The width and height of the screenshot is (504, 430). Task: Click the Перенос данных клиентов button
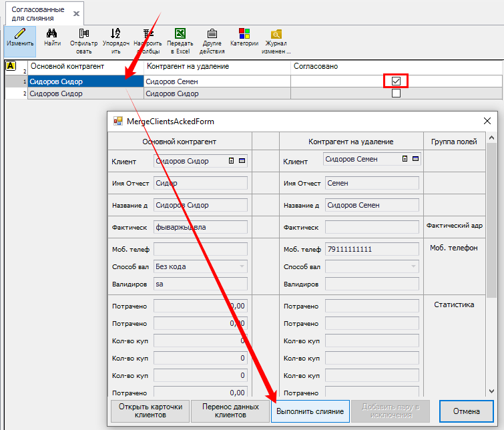click(x=230, y=411)
